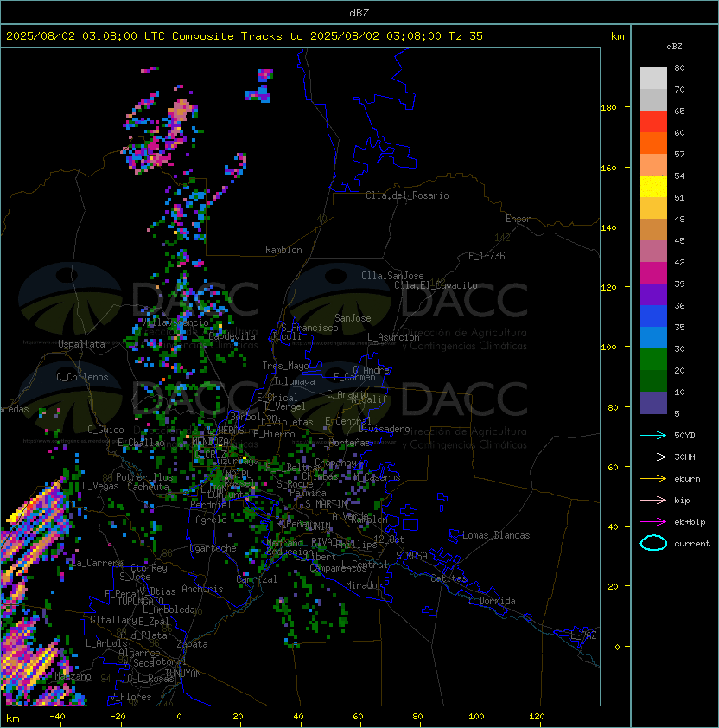
Task: Click the 'dBZ' heading above the color scale
Action: click(x=674, y=47)
